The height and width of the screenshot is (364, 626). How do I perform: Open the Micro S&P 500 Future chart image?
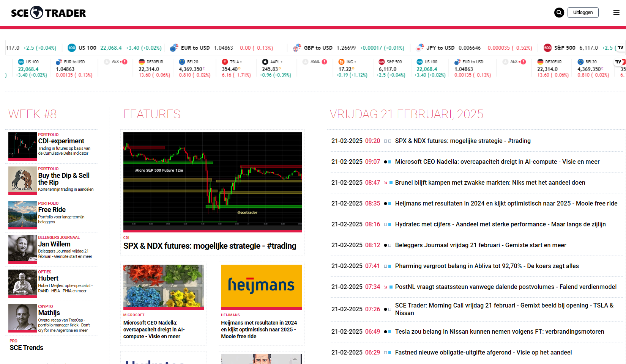(x=213, y=182)
